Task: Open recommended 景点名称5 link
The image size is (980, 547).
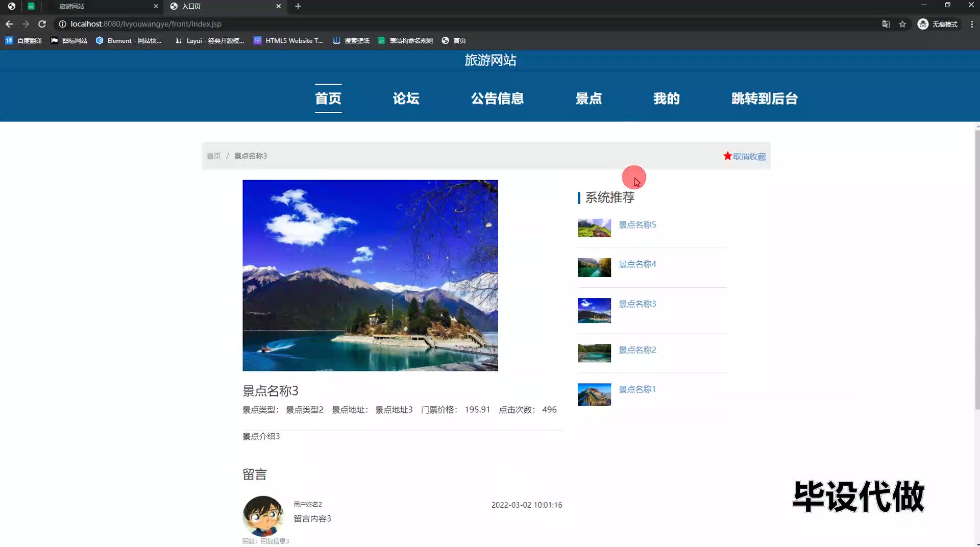Action: click(x=638, y=225)
